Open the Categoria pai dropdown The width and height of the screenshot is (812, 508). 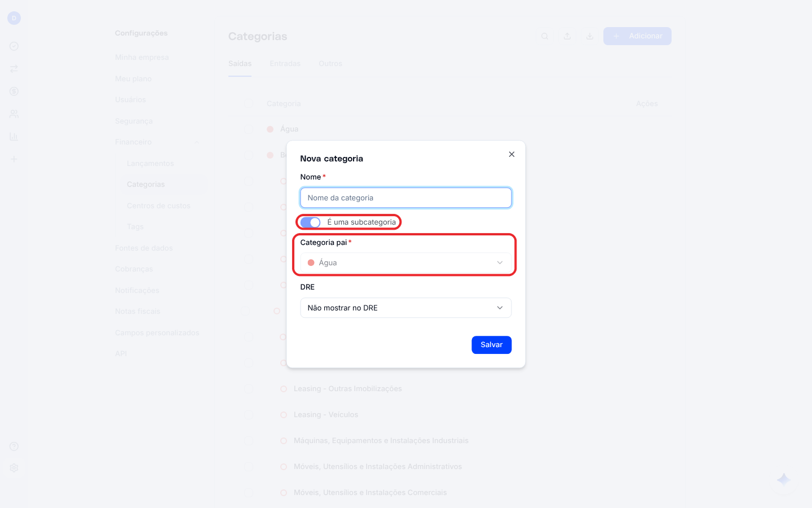406,262
